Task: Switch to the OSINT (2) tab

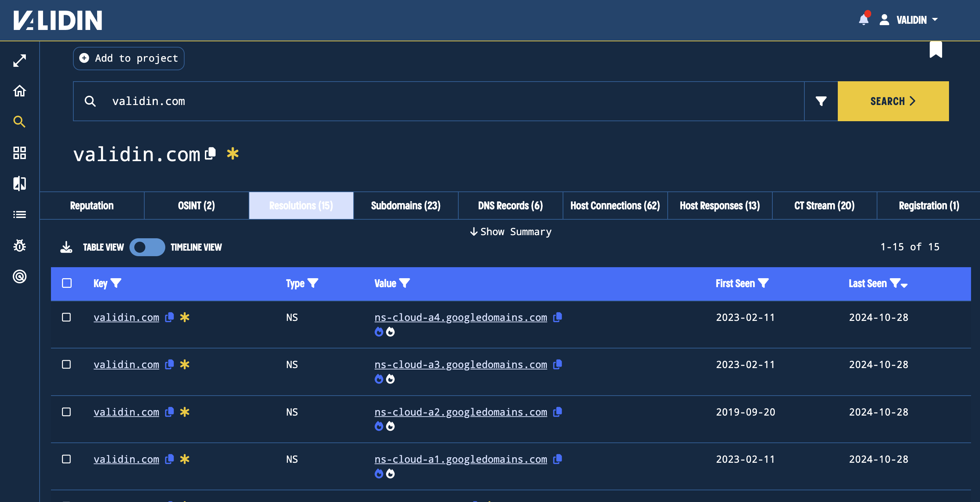Action: (196, 205)
